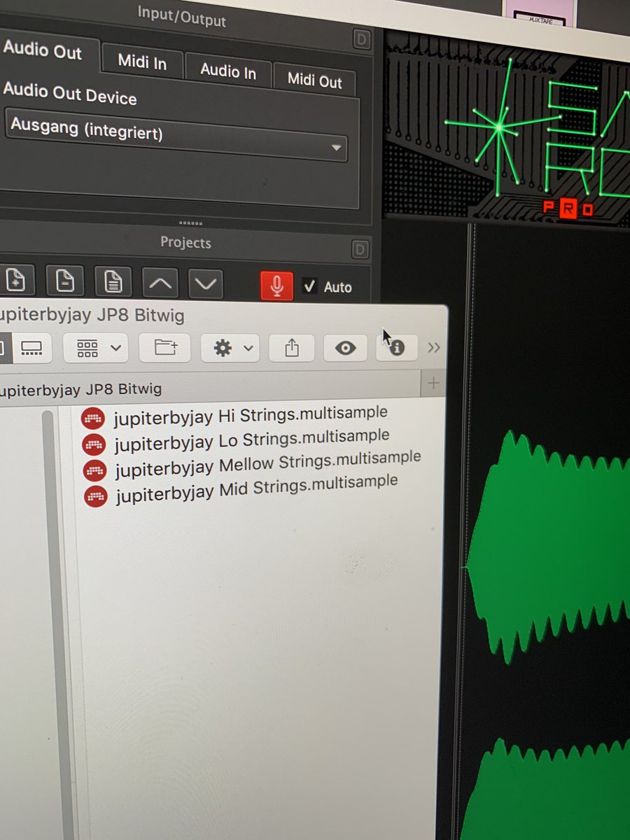
Task: Click the Finder Get Info icon
Action: (397, 347)
